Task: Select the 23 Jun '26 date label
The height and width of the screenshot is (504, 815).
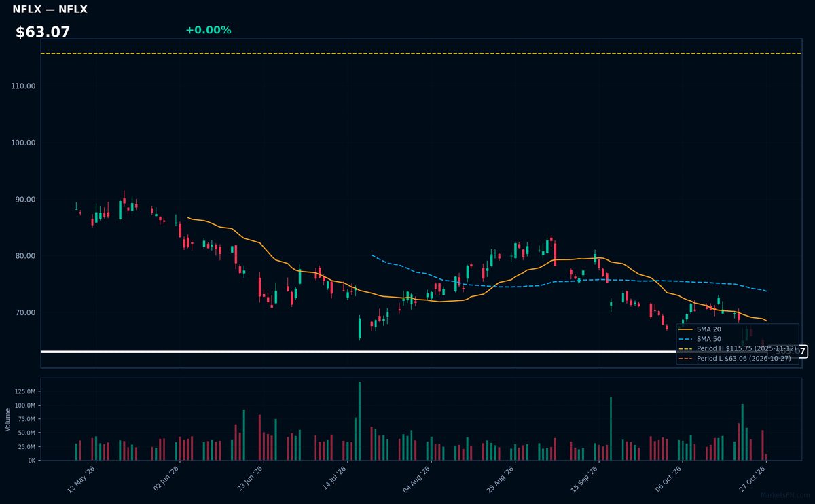Action: (249, 480)
